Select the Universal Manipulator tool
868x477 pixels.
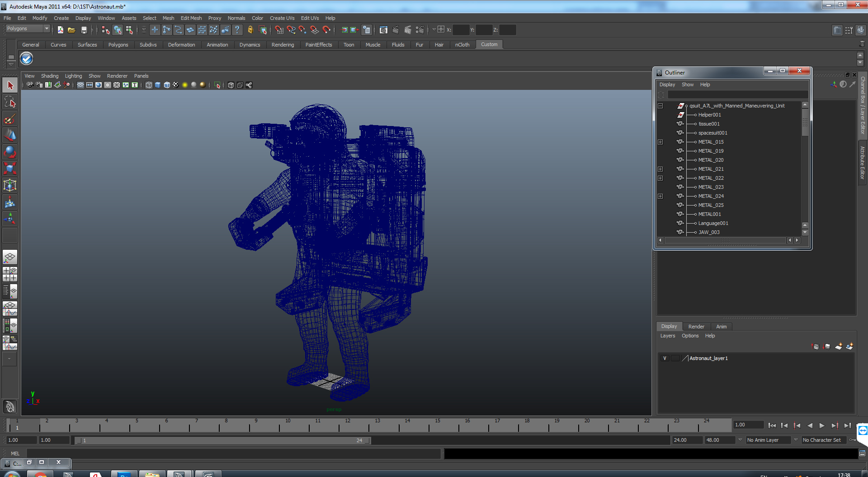[x=10, y=185]
